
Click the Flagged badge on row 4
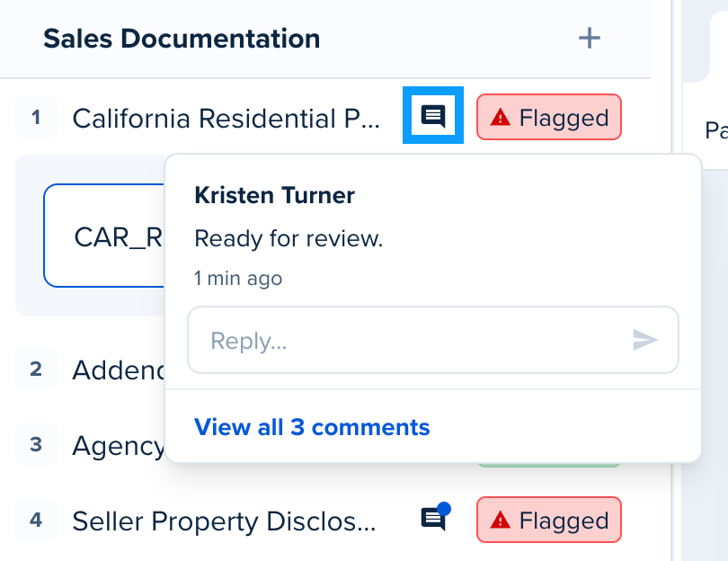549,520
